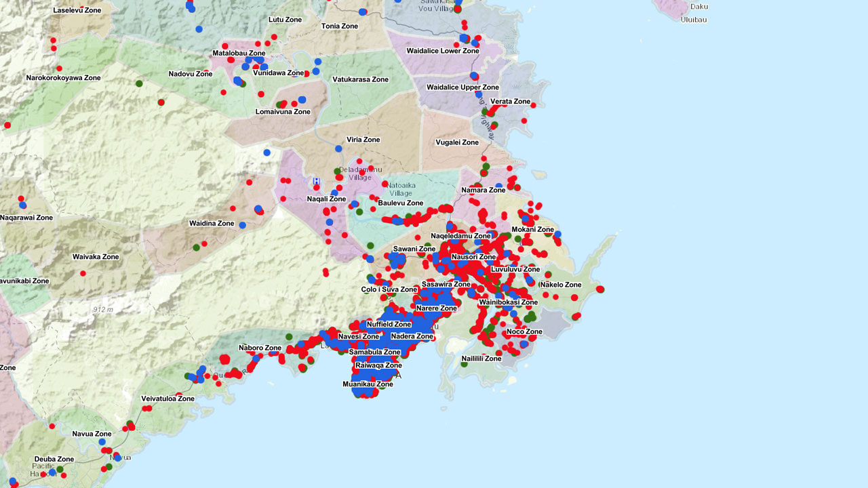The image size is (868, 488).
Task: Click the Waivaka Zone label
Action: click(x=96, y=257)
